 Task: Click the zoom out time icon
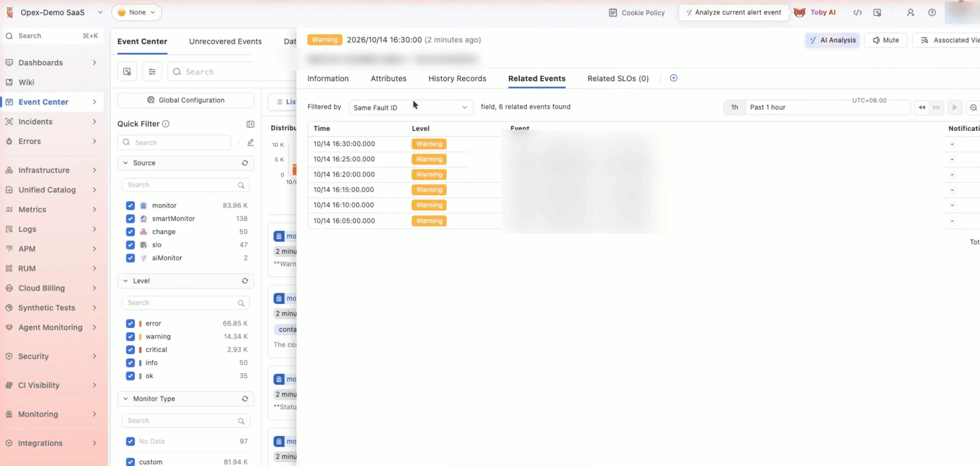(x=973, y=107)
